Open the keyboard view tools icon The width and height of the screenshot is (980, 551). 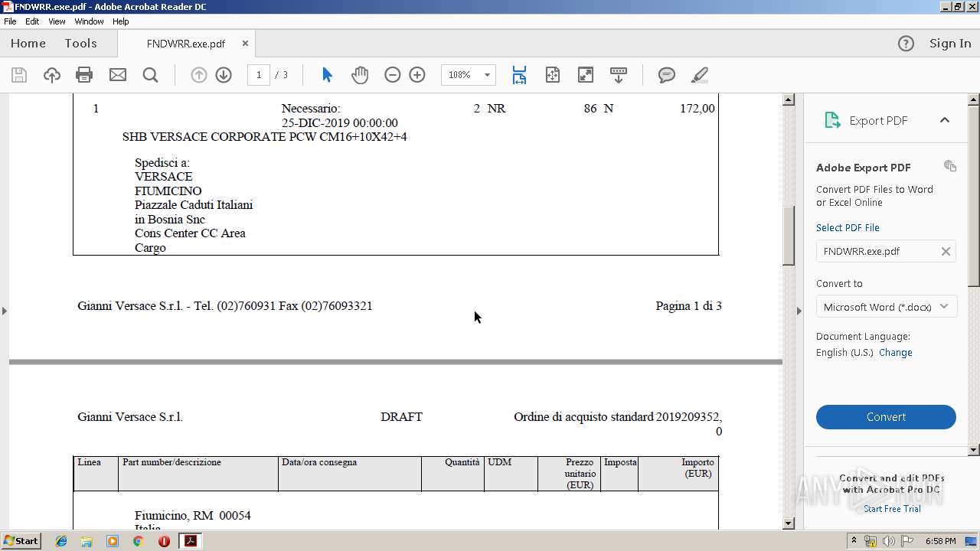[619, 75]
